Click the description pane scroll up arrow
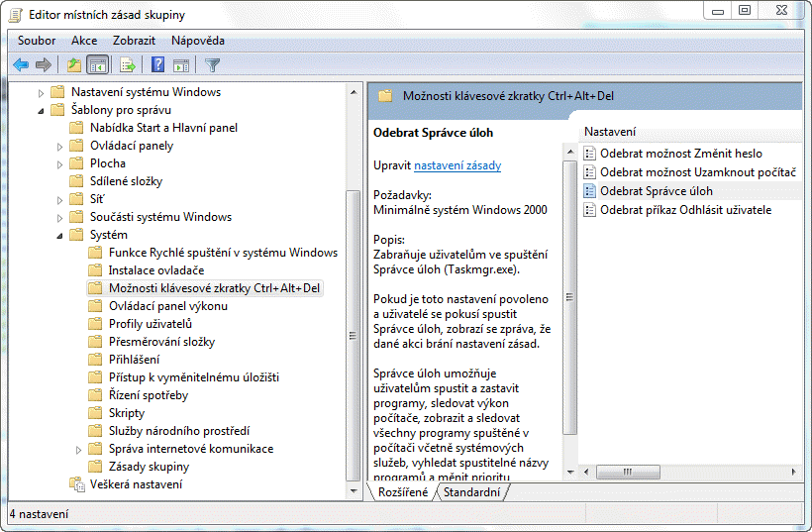The image size is (812, 532). point(569,152)
